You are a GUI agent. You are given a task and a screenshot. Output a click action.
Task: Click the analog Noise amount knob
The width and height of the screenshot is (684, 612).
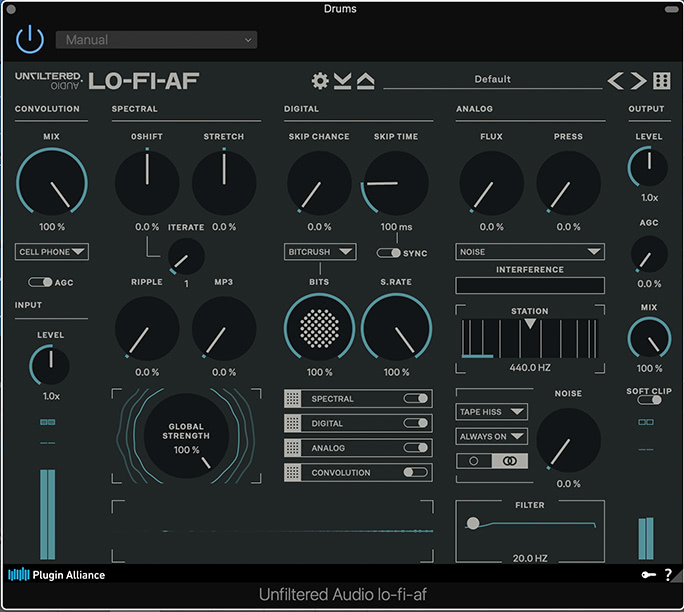(x=568, y=440)
